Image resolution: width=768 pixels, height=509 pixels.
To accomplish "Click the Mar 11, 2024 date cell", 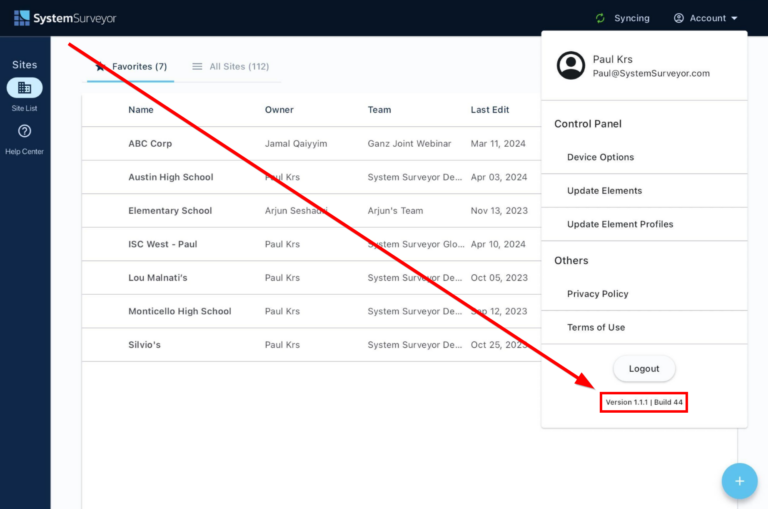I will [x=498, y=144].
